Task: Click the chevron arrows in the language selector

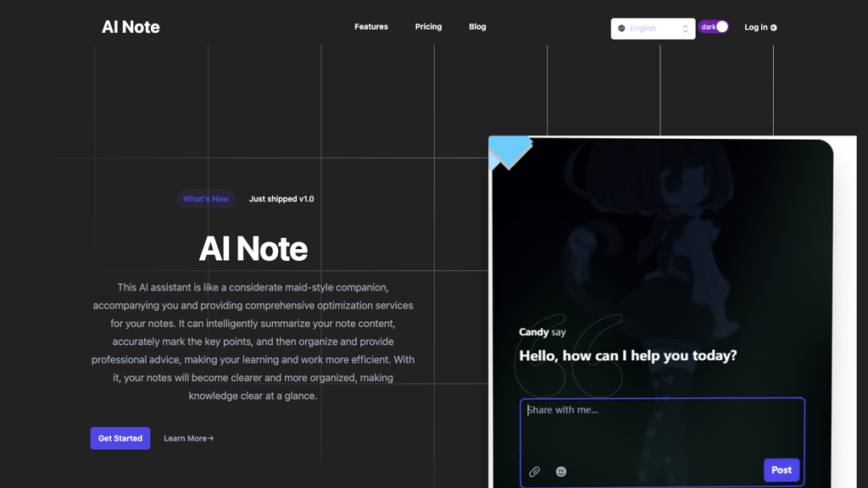Action: (686, 28)
